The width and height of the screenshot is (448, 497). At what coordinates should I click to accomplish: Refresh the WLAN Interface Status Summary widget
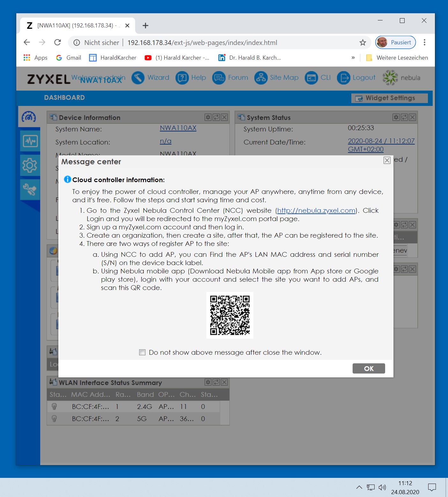216,382
